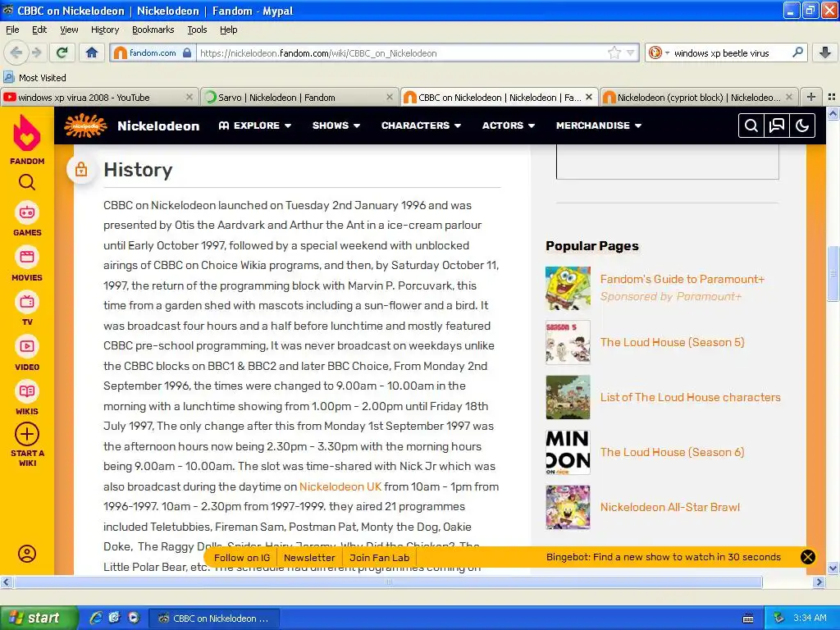Click the Nickelodeon splat wiki logo
This screenshot has width=840, height=630.
(x=84, y=126)
